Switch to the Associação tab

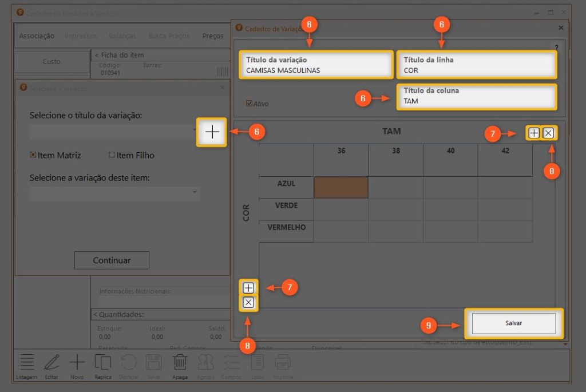point(37,36)
